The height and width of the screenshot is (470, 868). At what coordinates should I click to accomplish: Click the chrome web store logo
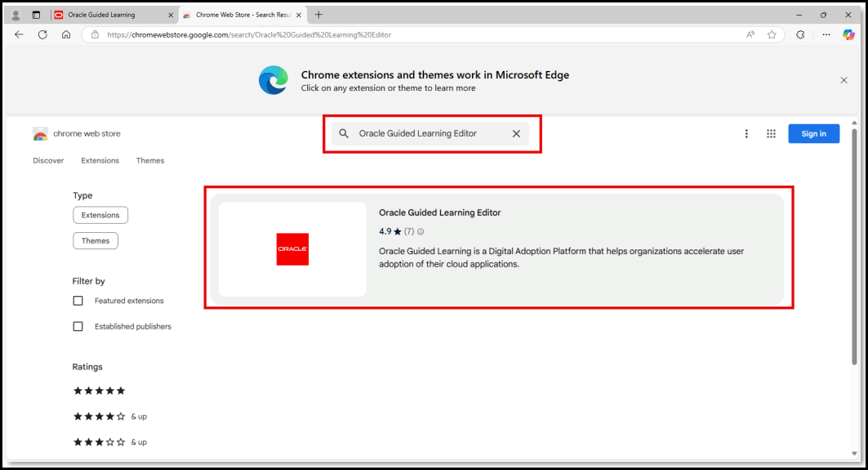40,133
